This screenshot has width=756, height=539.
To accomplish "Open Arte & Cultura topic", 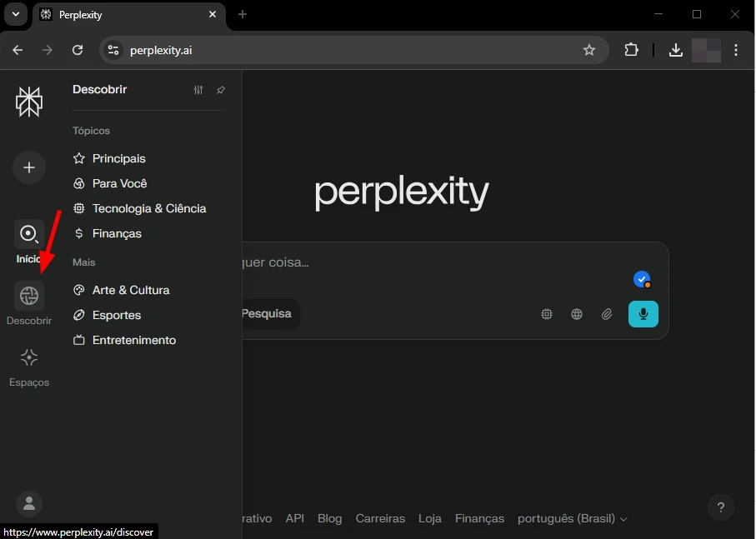I will pyautogui.click(x=122, y=290).
